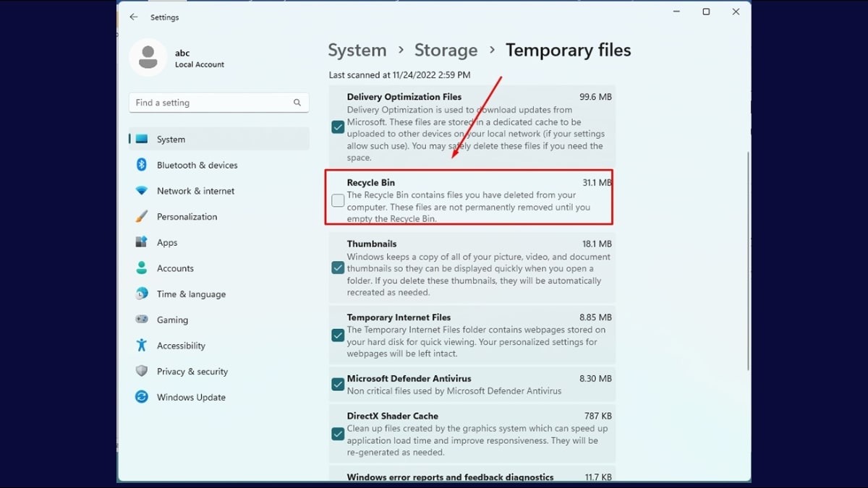The width and height of the screenshot is (868, 488).
Task: Click the 18.1 MB size value
Action: (597, 244)
